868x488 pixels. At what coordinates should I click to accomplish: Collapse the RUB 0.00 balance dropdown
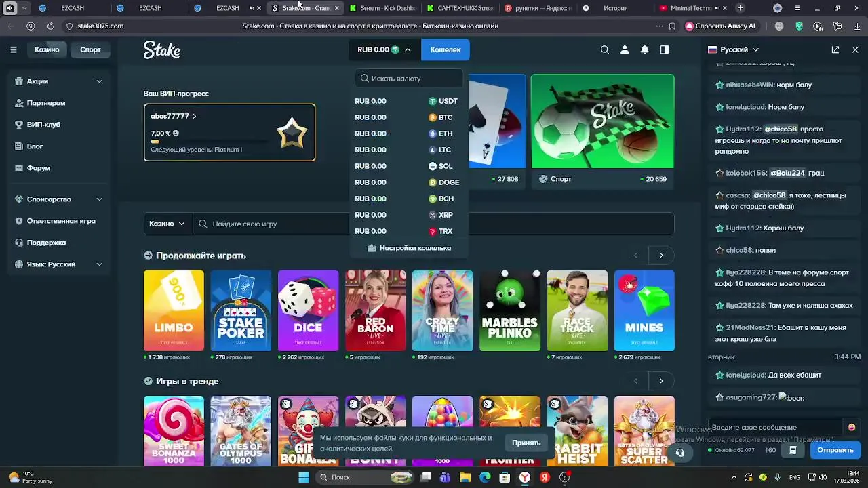[x=384, y=49]
